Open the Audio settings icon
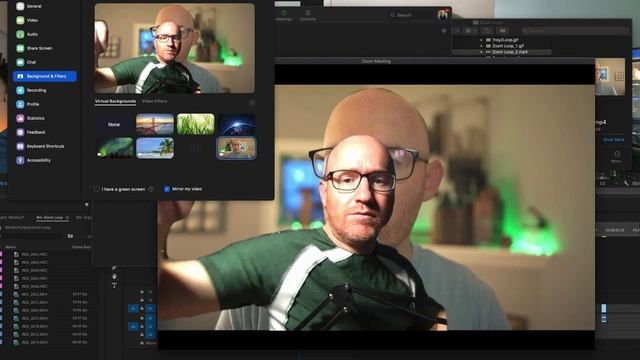This screenshot has height=360, width=640. [x=20, y=34]
